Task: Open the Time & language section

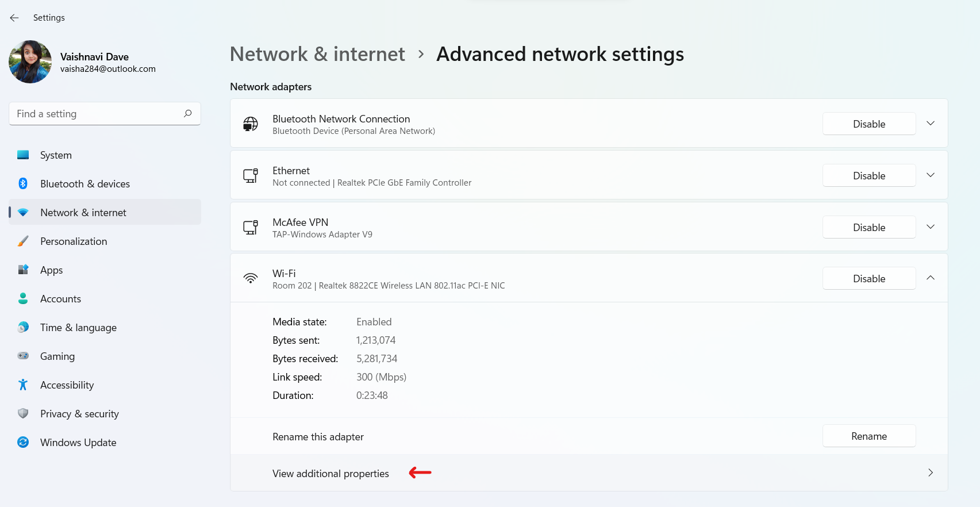Action: [78, 328]
